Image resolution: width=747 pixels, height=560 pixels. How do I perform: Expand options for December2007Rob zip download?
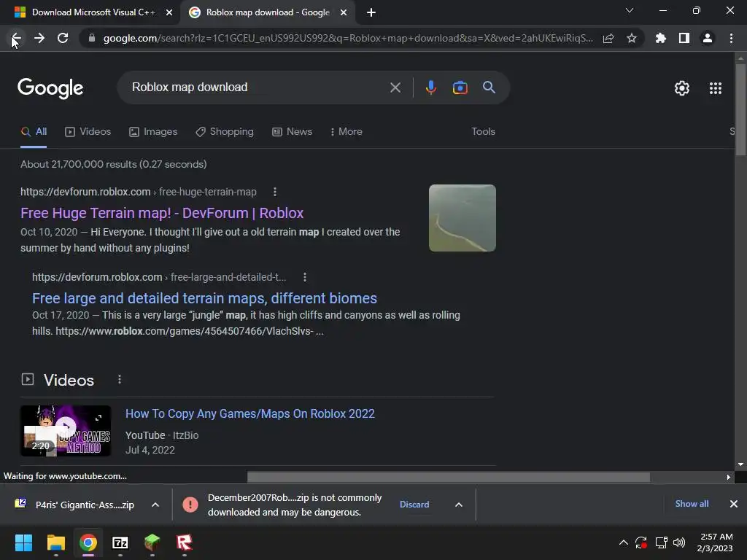459,505
